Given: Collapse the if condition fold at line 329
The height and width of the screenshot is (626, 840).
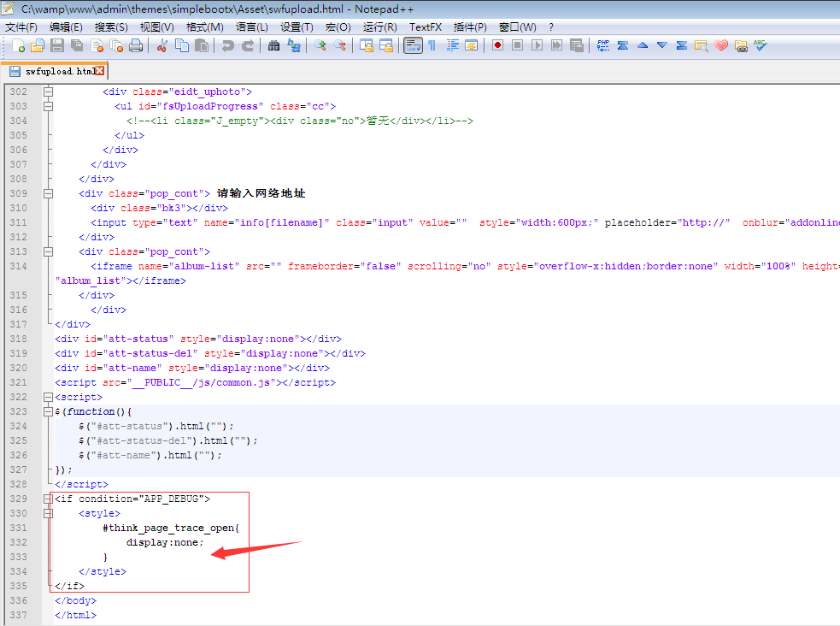Looking at the screenshot, I should [x=48, y=499].
